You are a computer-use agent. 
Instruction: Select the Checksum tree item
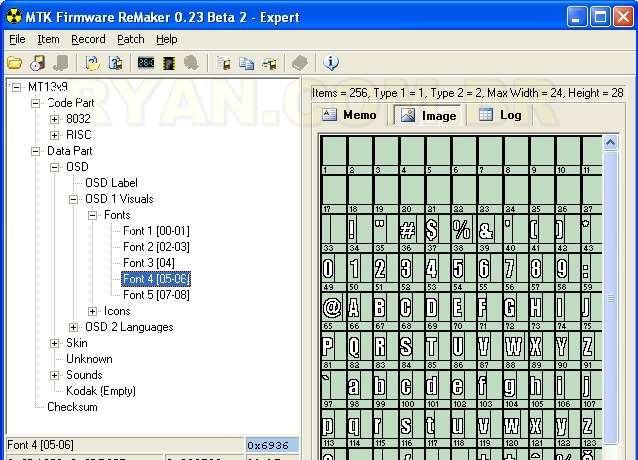pyautogui.click(x=74, y=407)
